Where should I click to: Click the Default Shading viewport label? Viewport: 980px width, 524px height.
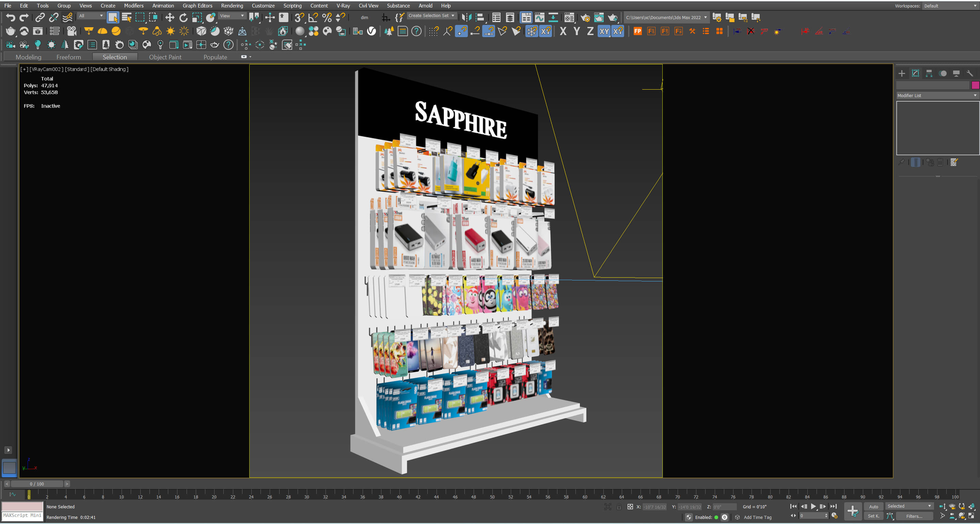(x=110, y=69)
